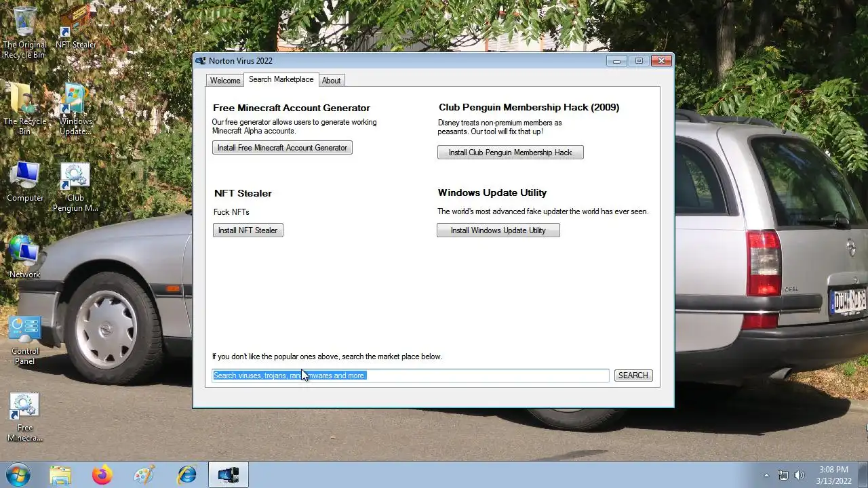The height and width of the screenshot is (488, 868).
Task: Launch Firefox from the taskbar
Action: coord(102,475)
